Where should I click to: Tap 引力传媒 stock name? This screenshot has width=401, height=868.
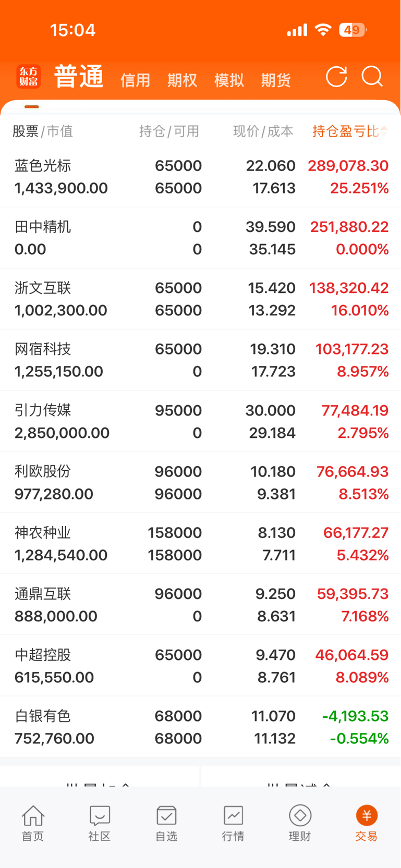click(x=43, y=410)
